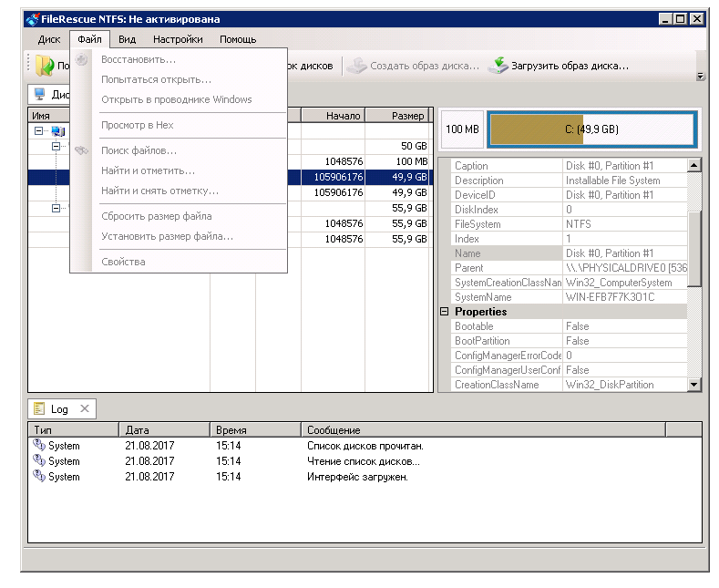
Task: Click the yellow folder icon in toolbar
Action: 44,66
